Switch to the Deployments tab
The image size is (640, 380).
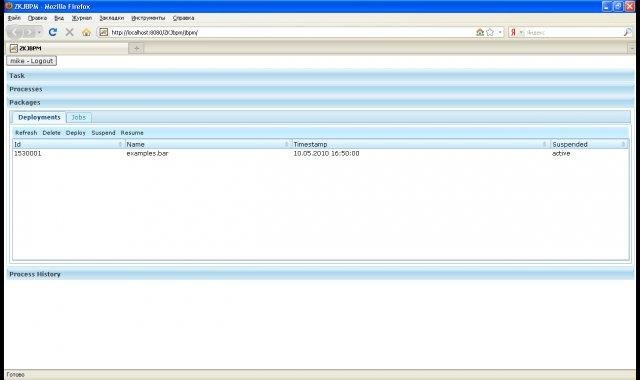(x=39, y=117)
